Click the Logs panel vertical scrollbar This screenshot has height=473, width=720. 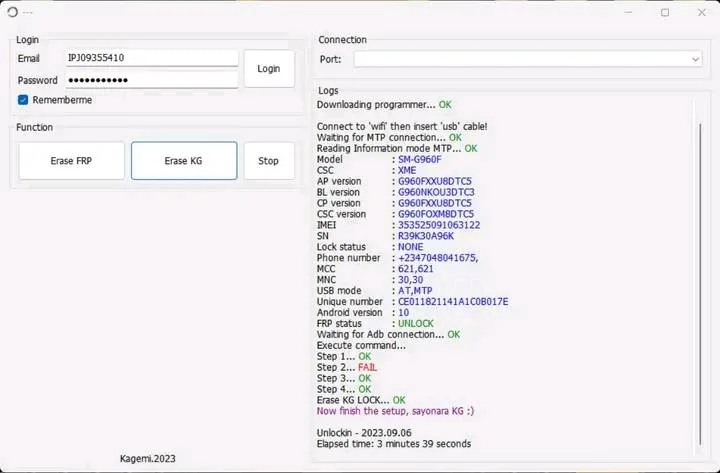[x=700, y=284]
